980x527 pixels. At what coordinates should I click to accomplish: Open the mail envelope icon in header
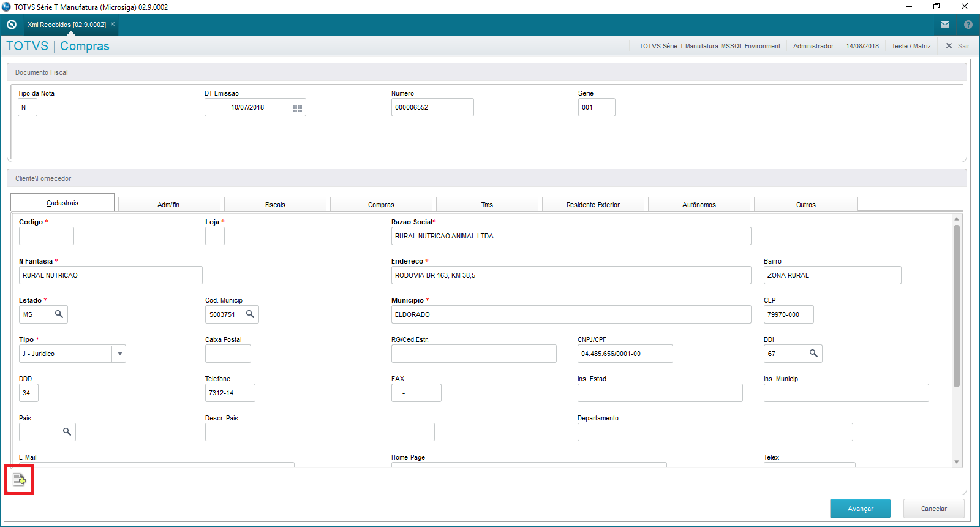click(945, 25)
